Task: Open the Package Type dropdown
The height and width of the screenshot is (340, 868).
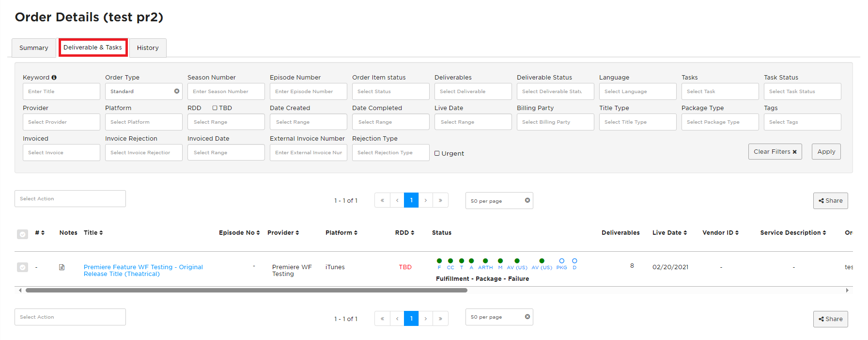Action: pyautogui.click(x=720, y=122)
